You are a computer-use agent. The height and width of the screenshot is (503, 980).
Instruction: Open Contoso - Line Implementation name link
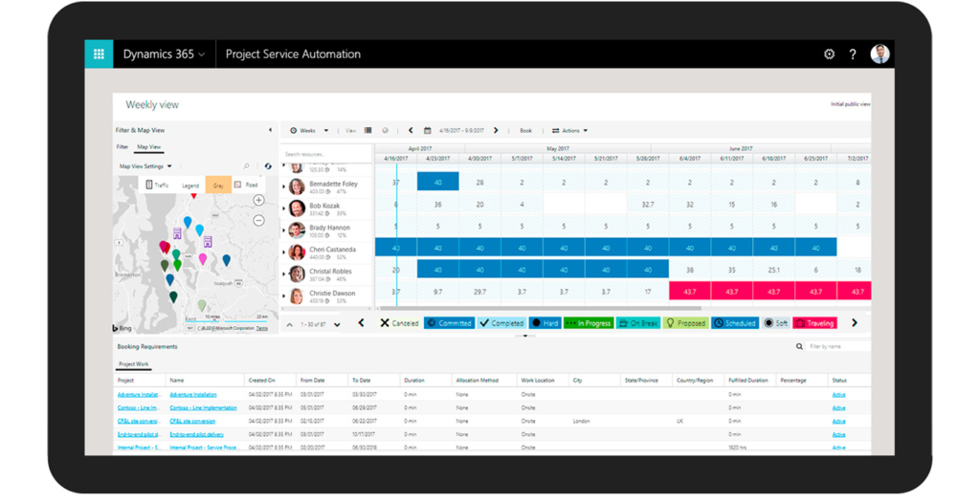203,407
